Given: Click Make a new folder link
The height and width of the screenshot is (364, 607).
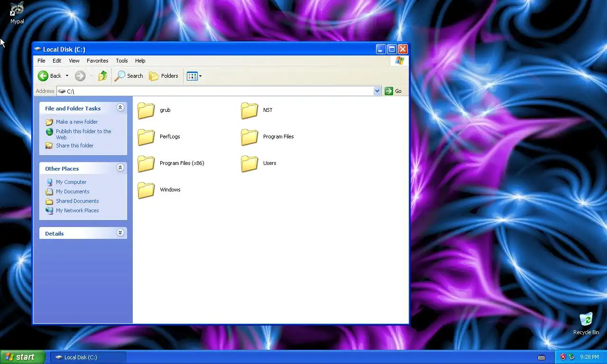Looking at the screenshot, I should coord(77,122).
